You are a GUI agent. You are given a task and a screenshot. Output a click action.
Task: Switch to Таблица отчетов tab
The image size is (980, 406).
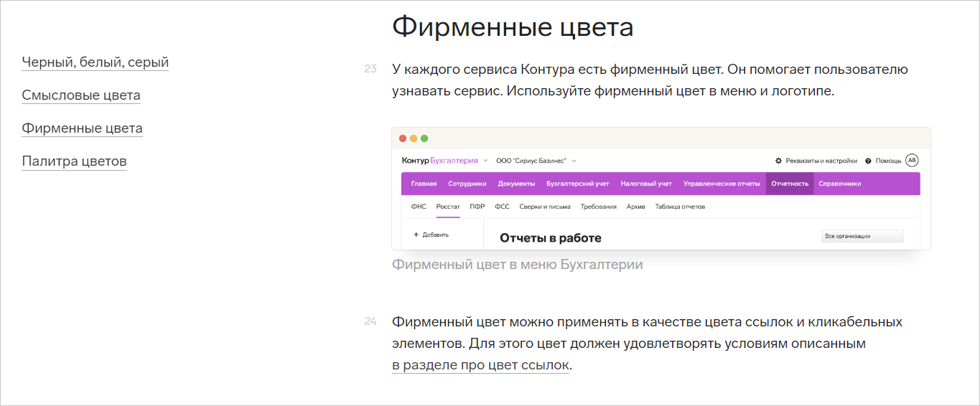(680, 207)
